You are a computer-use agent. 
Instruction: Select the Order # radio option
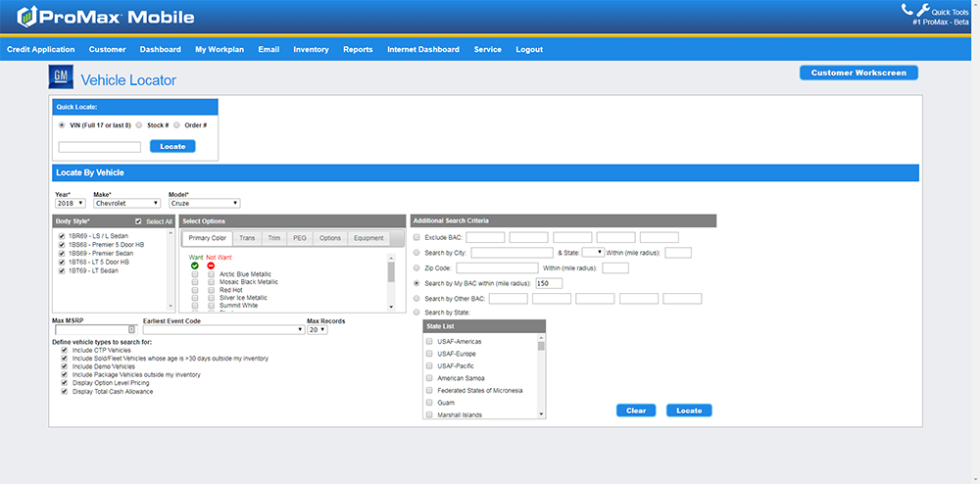pyautogui.click(x=176, y=124)
